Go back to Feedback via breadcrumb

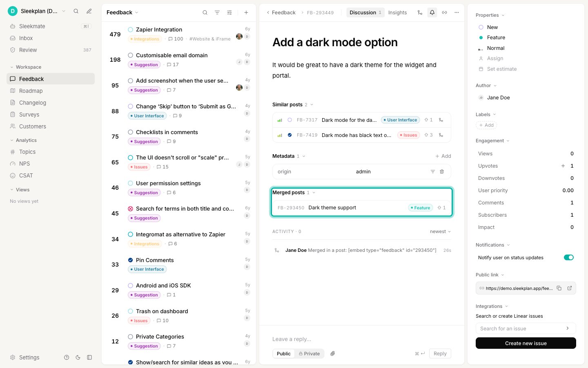(281, 13)
